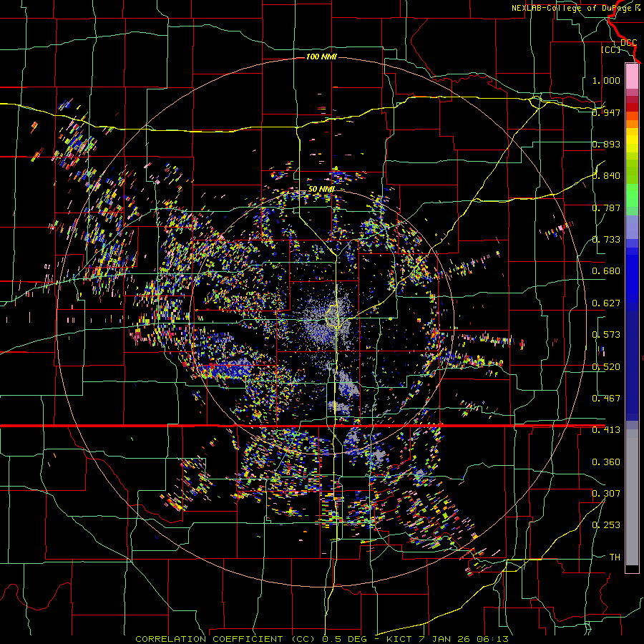Click the KICT station identifier in the footer

tap(399, 639)
